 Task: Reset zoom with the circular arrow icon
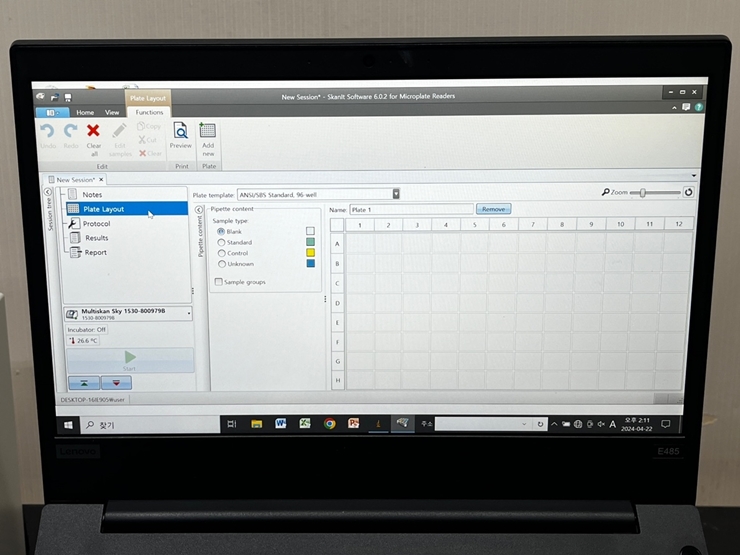(x=688, y=192)
